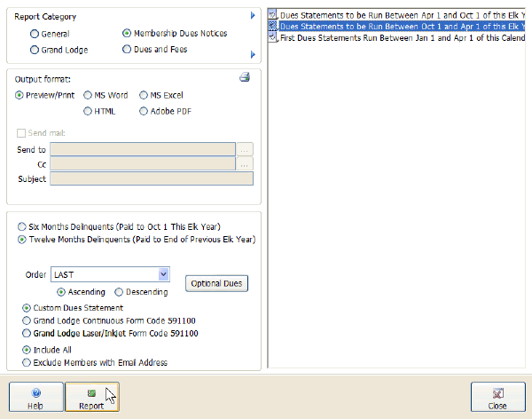The image size is (532, 419).
Task: Click the printer icon in Output format
Action: coord(244,78)
